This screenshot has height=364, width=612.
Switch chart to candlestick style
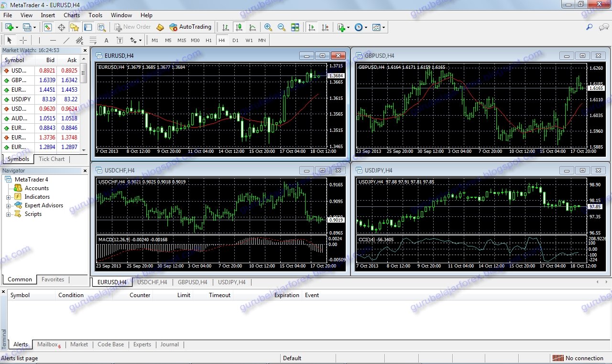point(239,27)
